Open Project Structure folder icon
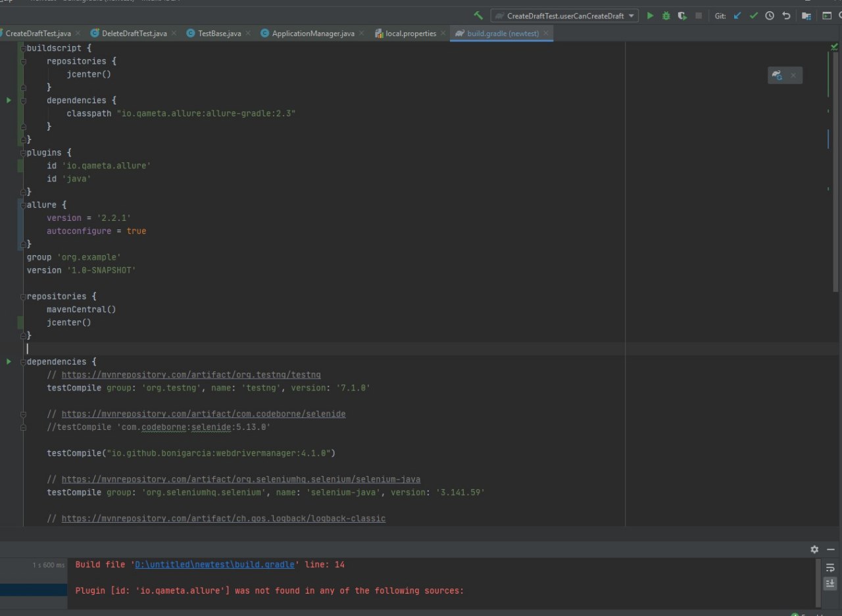 [x=806, y=16]
